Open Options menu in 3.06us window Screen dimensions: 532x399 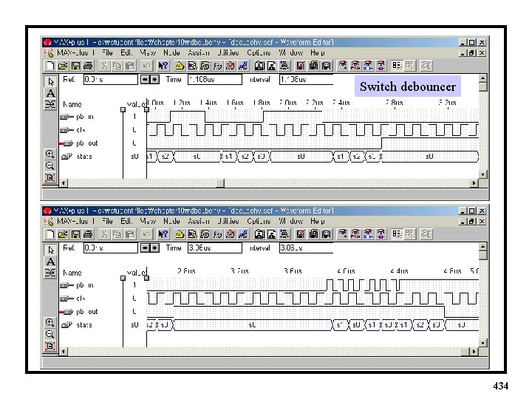[x=259, y=221]
